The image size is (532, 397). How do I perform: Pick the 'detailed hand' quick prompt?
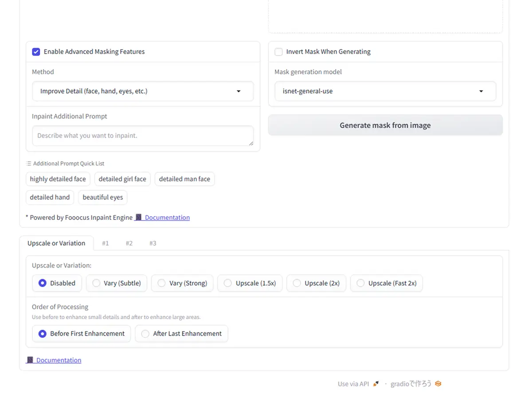[50, 197]
